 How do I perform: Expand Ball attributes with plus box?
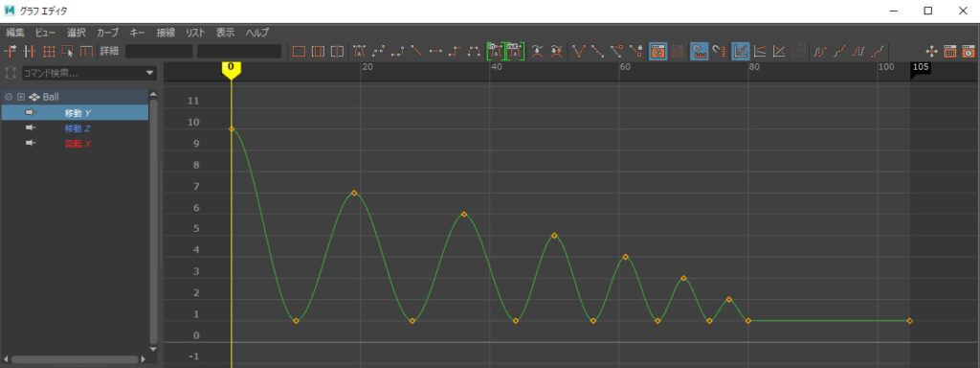coord(21,97)
